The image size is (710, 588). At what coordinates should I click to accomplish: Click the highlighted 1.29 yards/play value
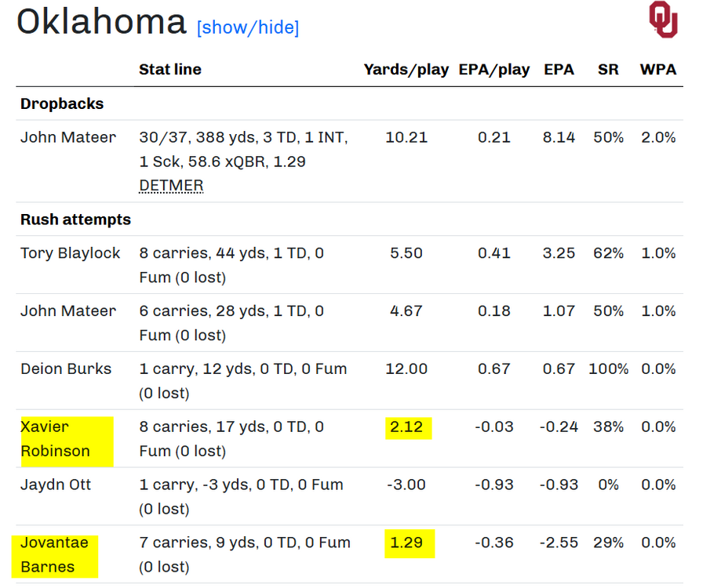[406, 543]
